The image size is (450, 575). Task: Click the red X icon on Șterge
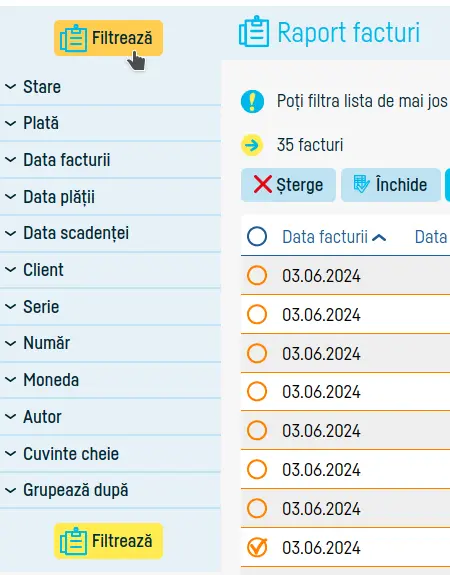(263, 184)
